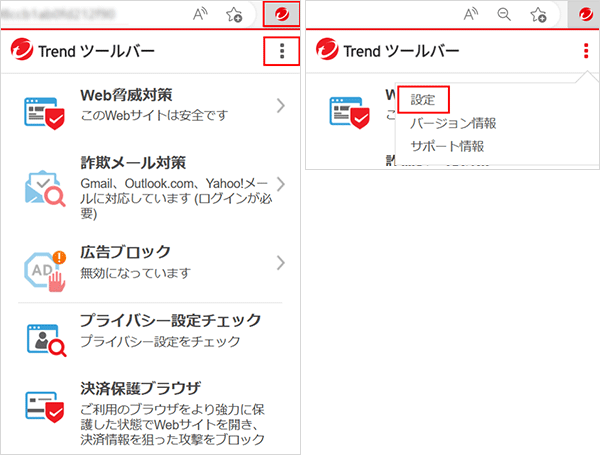Expand the 広告ブロック chevron arrow
600x455 pixels.
click(281, 263)
